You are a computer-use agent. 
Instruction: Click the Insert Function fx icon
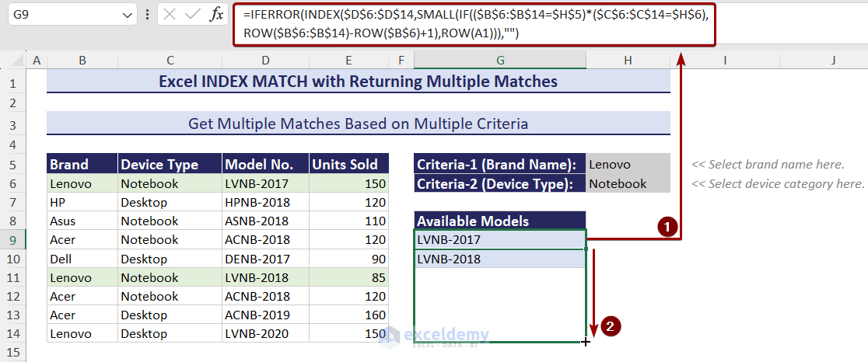(215, 16)
